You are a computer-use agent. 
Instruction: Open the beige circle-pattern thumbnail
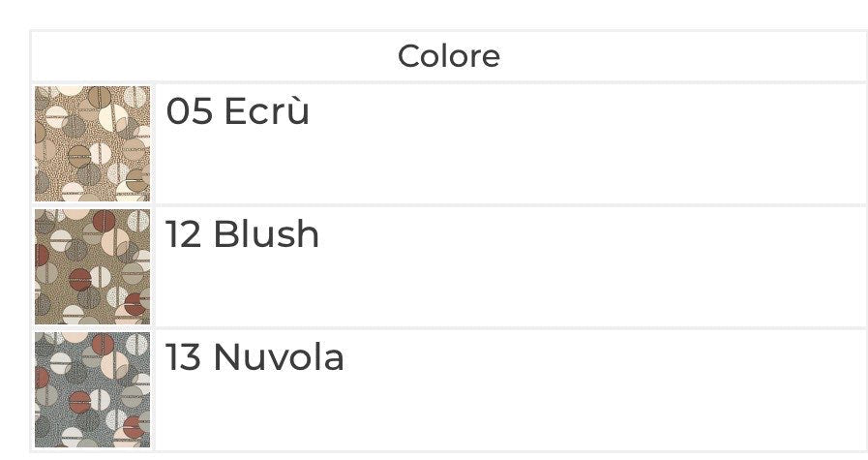click(x=92, y=143)
